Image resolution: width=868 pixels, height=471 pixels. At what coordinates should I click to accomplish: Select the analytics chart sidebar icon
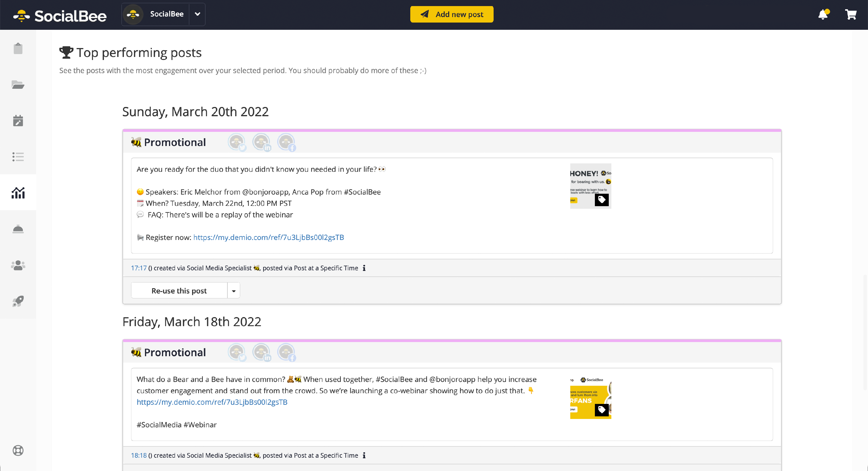(x=18, y=193)
